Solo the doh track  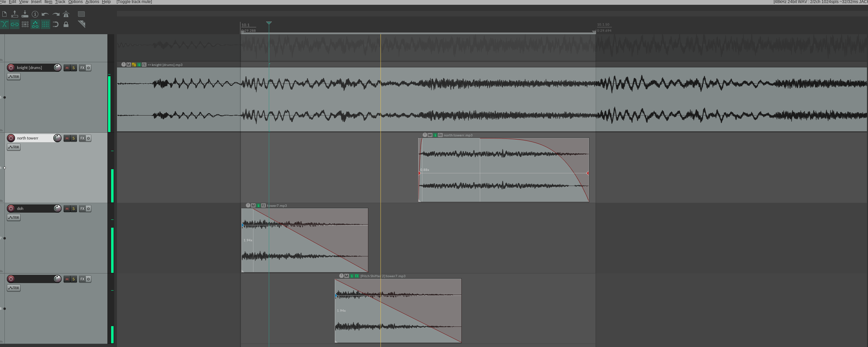pyautogui.click(x=74, y=209)
